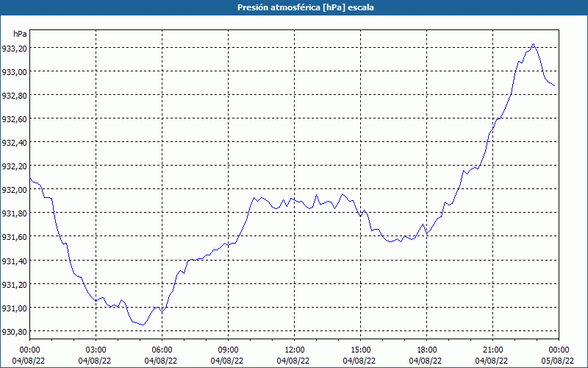Click the 931,60 y-axis value
The image size is (588, 368).
pos(15,237)
